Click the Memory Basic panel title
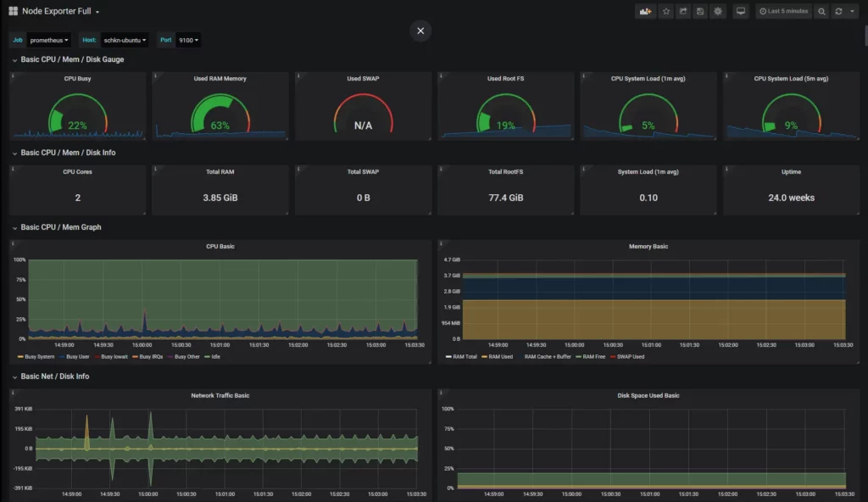This screenshot has width=868, height=502. coord(650,246)
